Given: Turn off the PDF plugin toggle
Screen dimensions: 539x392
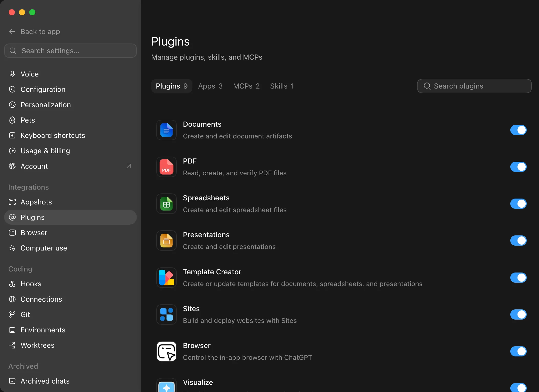Looking at the screenshot, I should (518, 167).
